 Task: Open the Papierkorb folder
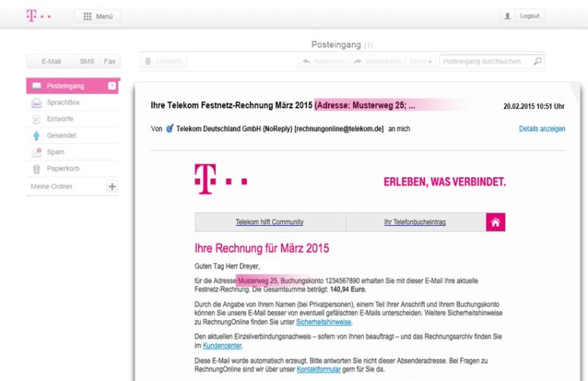pos(73,168)
